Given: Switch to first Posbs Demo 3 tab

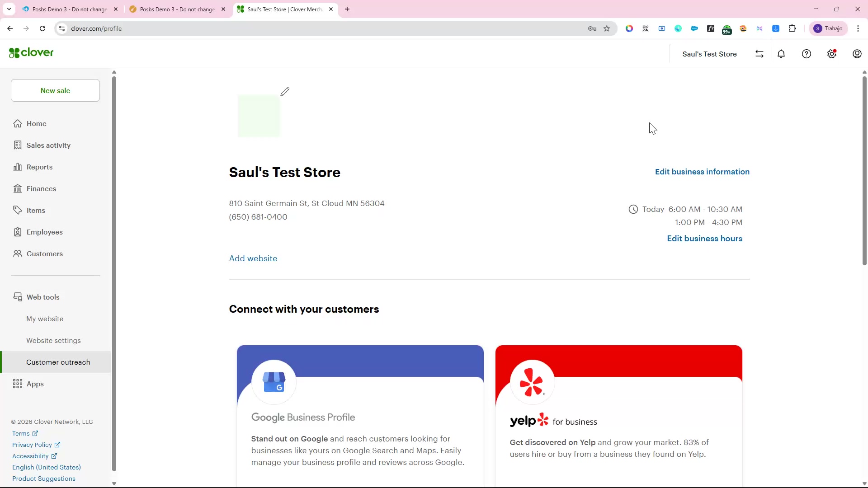Looking at the screenshot, I should coord(69,9).
